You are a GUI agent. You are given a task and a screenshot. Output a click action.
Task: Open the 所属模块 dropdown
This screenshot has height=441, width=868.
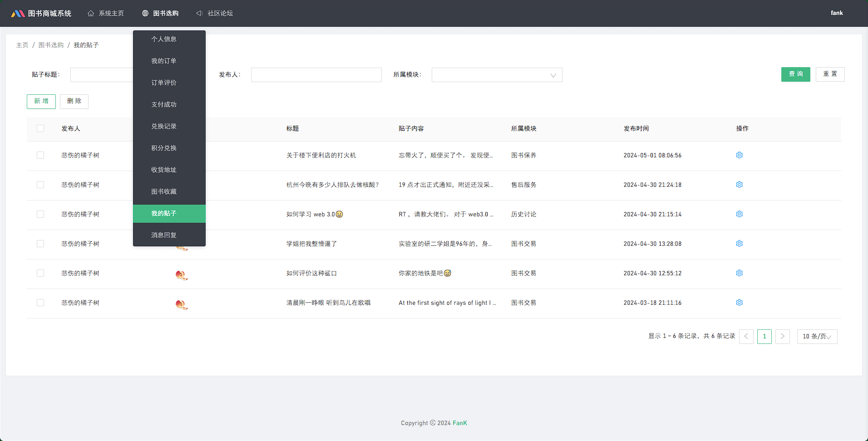(497, 74)
